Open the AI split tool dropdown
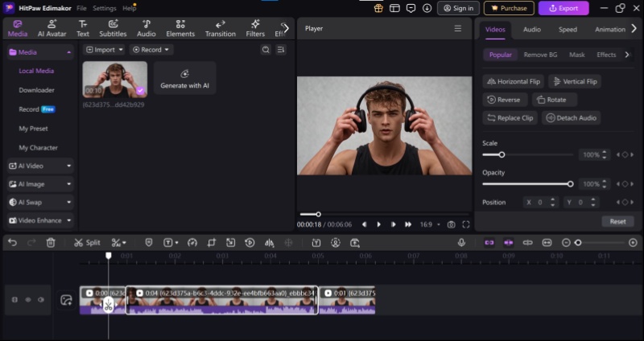The height and width of the screenshot is (341, 644). coord(119,243)
